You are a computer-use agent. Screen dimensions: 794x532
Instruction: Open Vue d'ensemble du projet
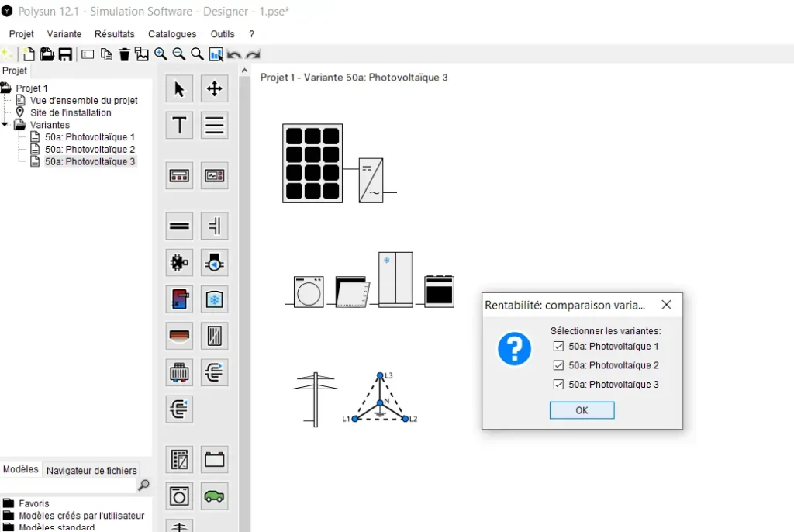pyautogui.click(x=84, y=100)
